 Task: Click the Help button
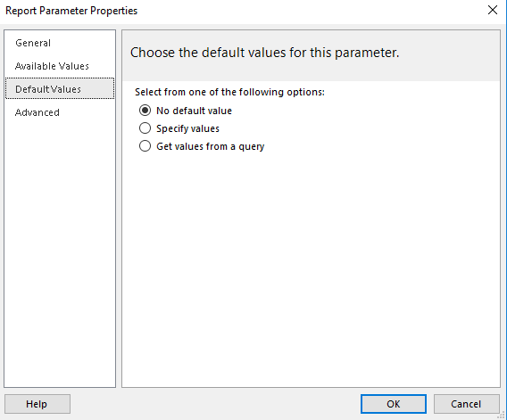pyautogui.click(x=37, y=404)
